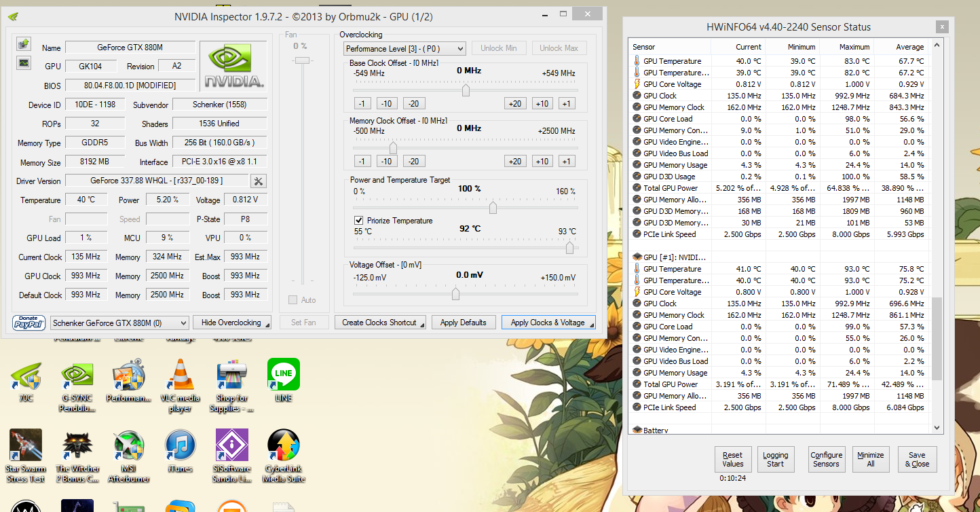Select the GPU [#1]: NVIDI... sensor group icon
The height and width of the screenshot is (512, 980).
[637, 257]
